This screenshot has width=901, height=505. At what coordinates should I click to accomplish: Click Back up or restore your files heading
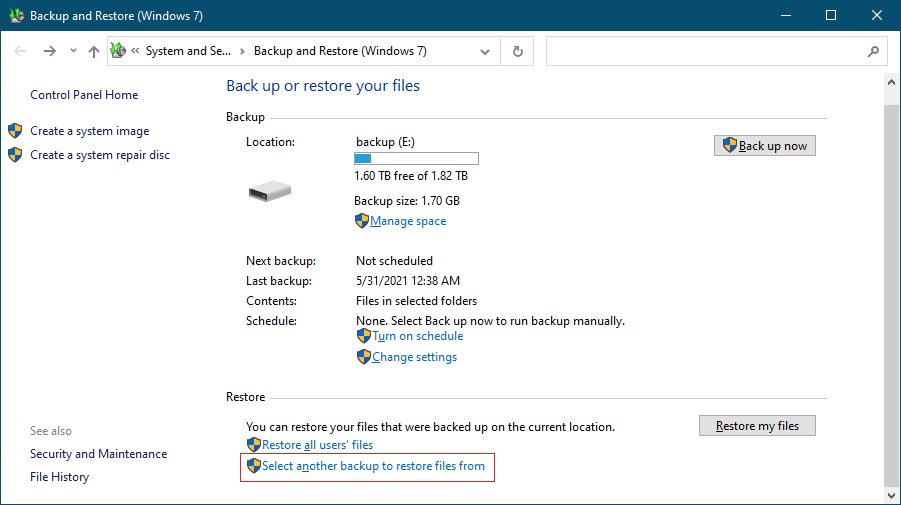tap(323, 86)
